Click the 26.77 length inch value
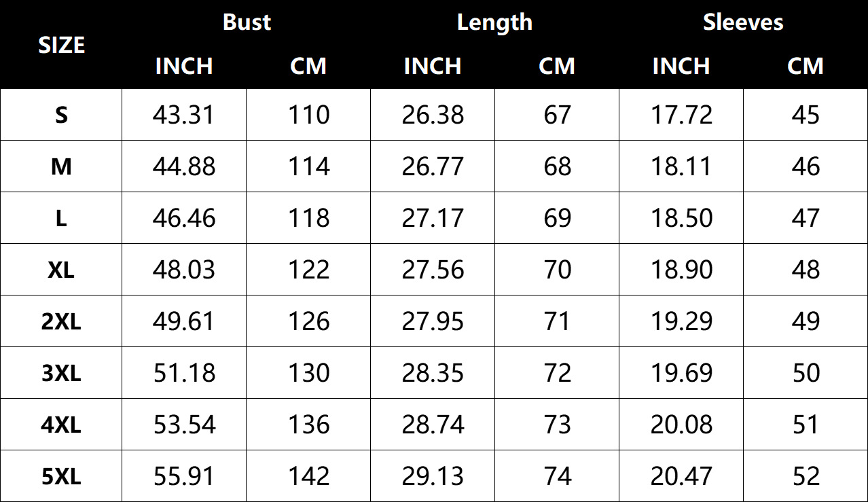Viewport: 868px width, 502px height. click(x=433, y=166)
